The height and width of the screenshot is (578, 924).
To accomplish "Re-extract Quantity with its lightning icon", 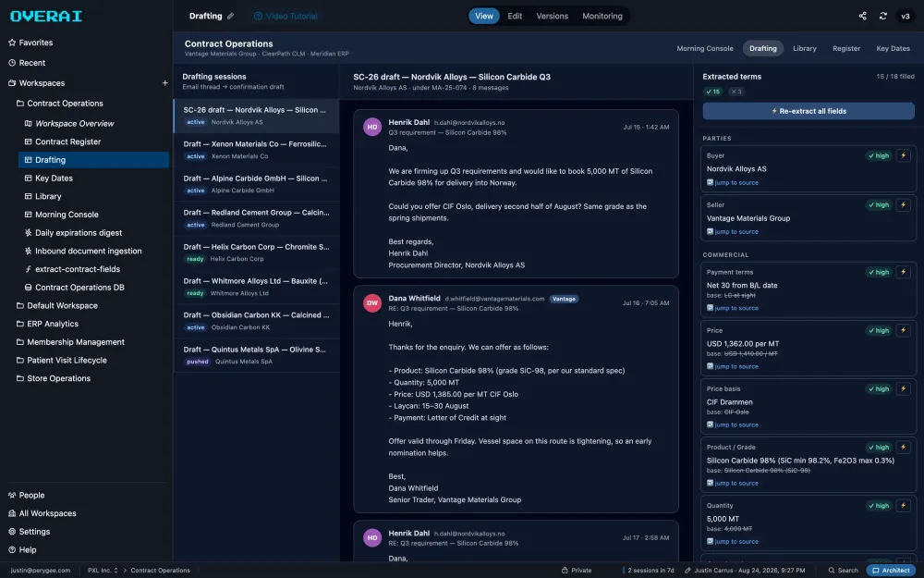I will coord(903,506).
